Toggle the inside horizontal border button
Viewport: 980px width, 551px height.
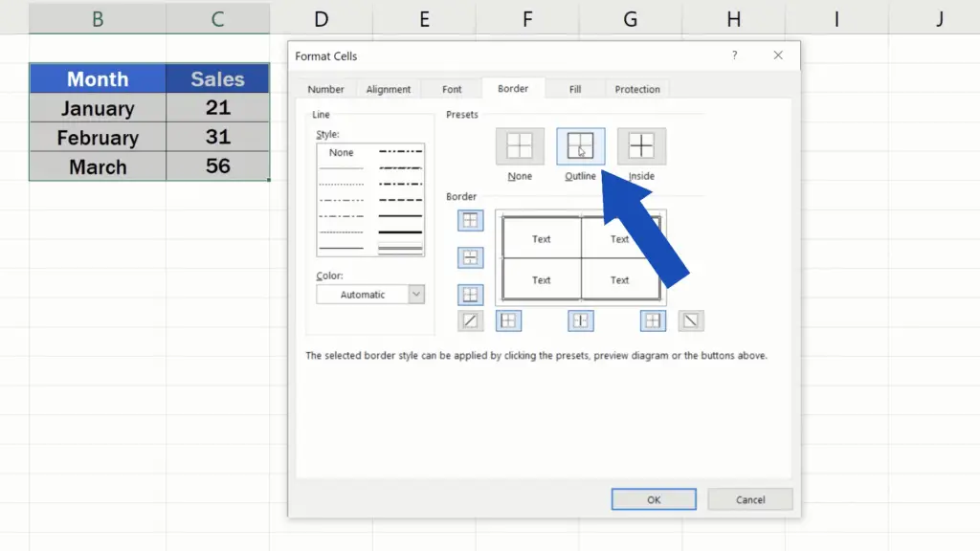pos(470,257)
